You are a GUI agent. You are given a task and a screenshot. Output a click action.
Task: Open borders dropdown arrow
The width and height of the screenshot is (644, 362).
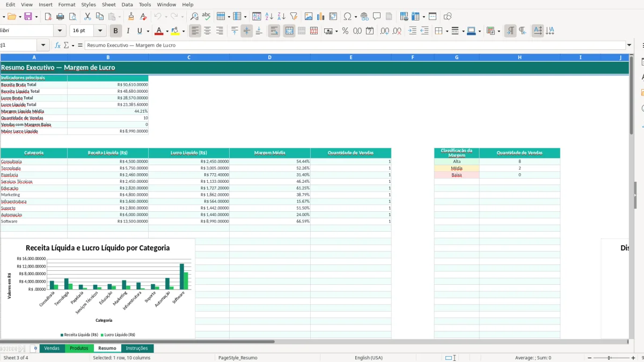click(x=447, y=31)
